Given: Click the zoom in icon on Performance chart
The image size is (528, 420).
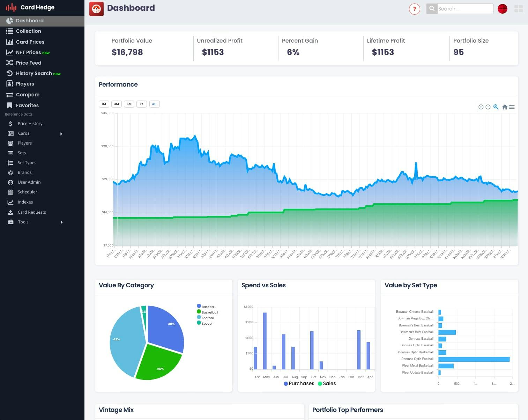Looking at the screenshot, I should (481, 107).
